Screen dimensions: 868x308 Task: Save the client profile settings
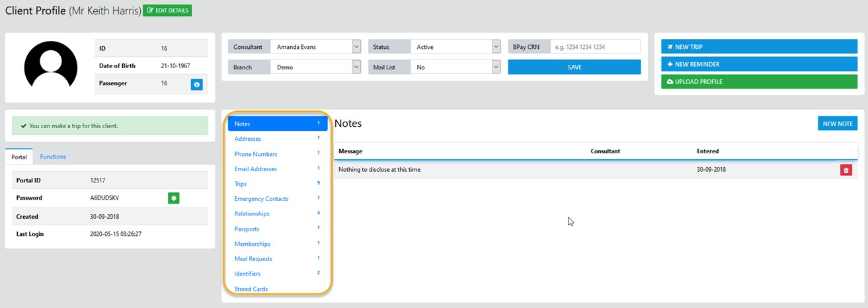[x=574, y=67]
